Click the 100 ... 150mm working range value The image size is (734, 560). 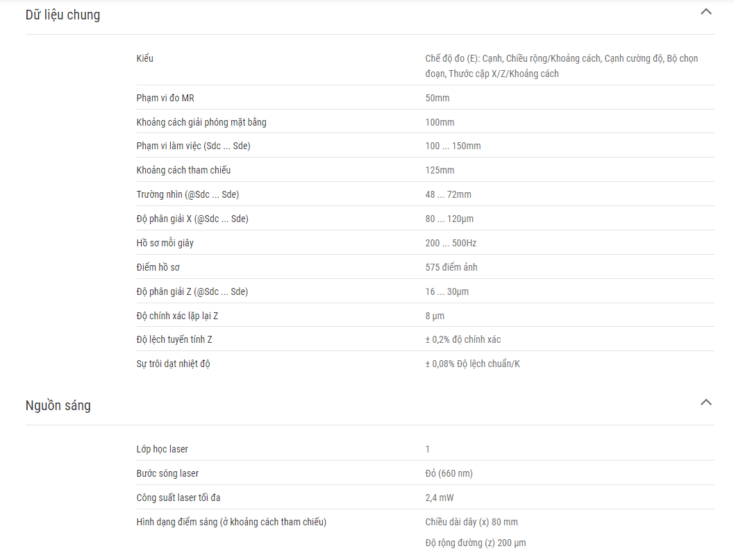coord(453,146)
